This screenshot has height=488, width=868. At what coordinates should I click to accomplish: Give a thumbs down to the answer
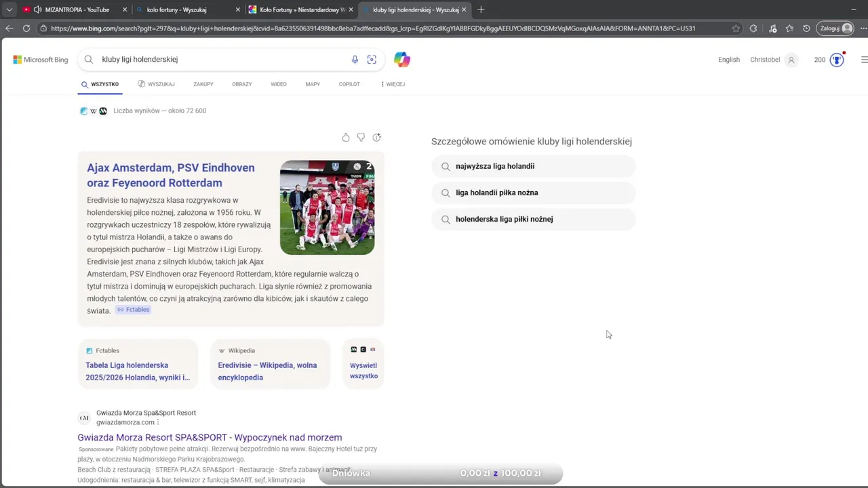[361, 138]
